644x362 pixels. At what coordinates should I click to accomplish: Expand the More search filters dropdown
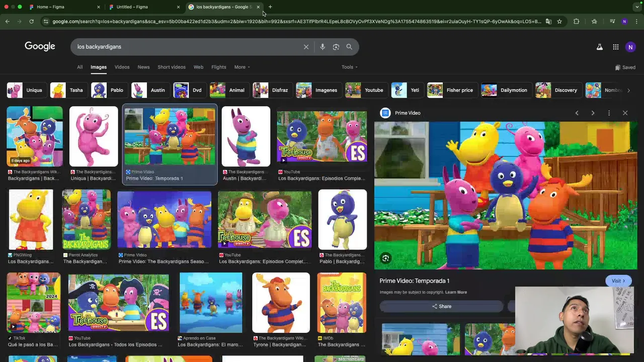[x=242, y=67]
